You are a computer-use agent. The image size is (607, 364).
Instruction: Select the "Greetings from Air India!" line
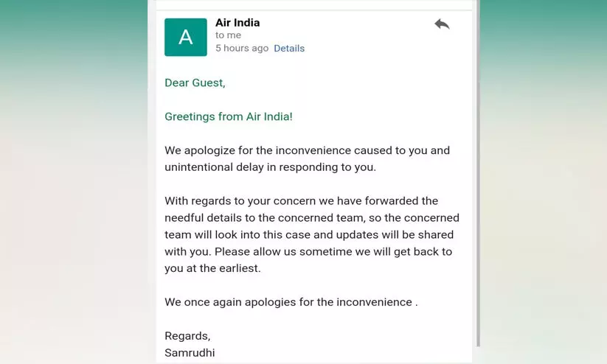pos(229,116)
